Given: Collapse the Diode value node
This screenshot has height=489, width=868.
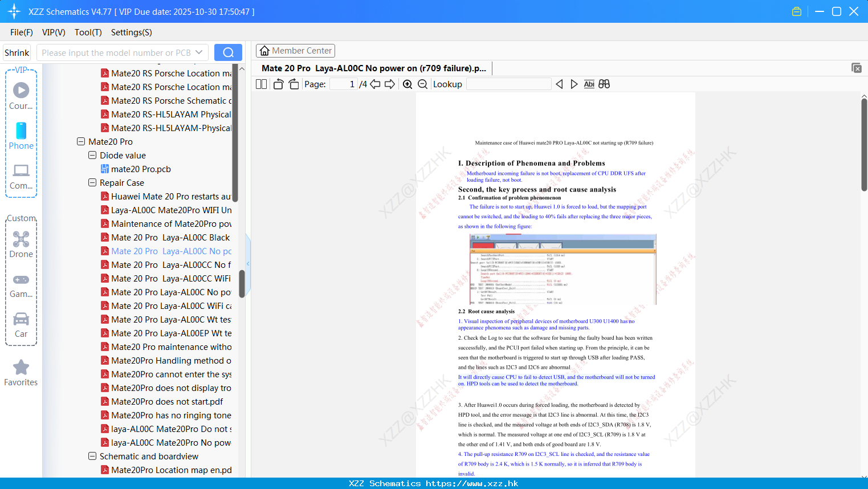Looking at the screenshot, I should (x=92, y=155).
